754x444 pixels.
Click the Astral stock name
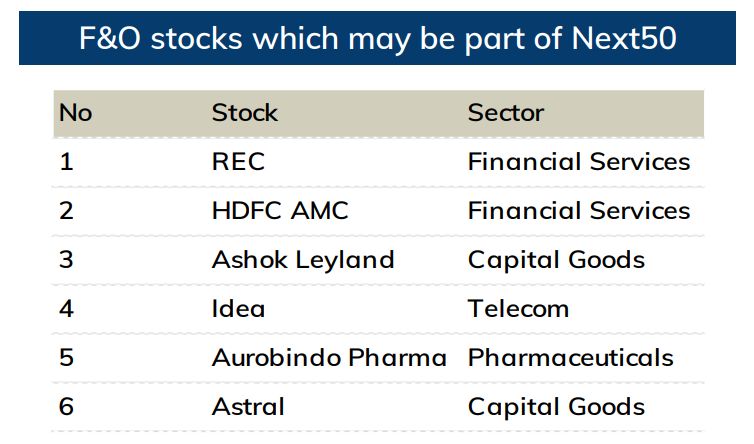click(x=248, y=407)
